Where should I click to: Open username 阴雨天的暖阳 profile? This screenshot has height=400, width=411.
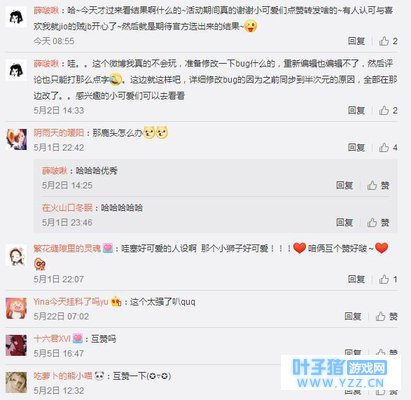pyautogui.click(x=59, y=133)
